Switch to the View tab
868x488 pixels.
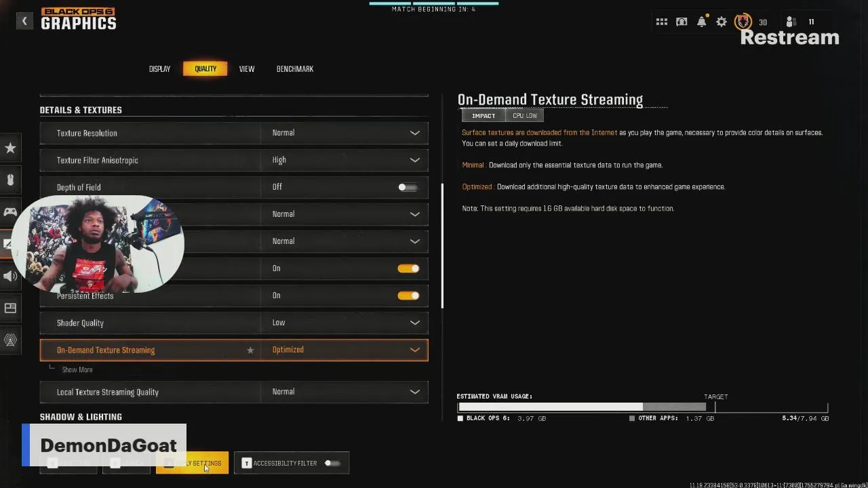tap(247, 69)
